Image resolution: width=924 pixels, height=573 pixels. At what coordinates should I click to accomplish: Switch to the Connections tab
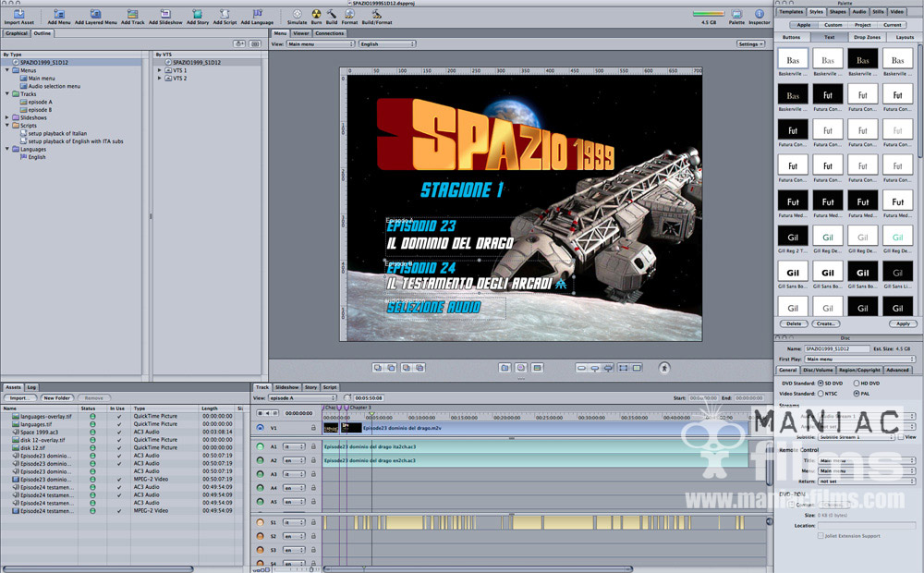coord(330,33)
